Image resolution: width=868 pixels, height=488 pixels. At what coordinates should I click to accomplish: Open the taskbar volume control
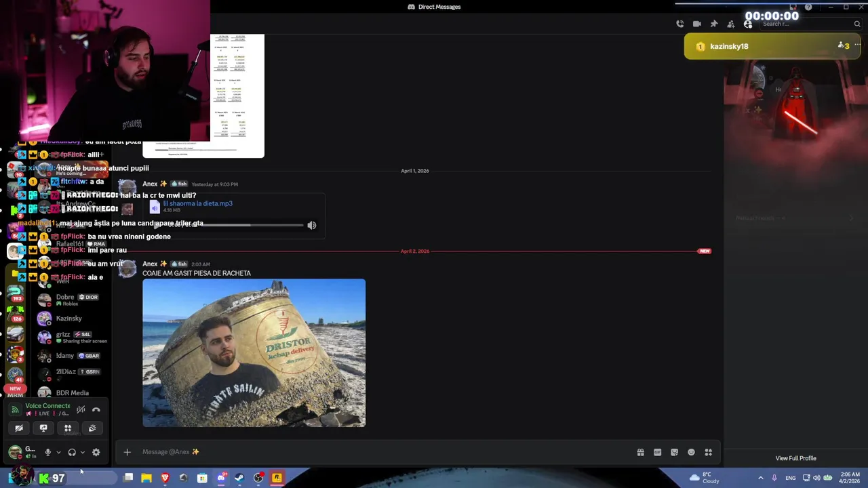click(x=816, y=478)
